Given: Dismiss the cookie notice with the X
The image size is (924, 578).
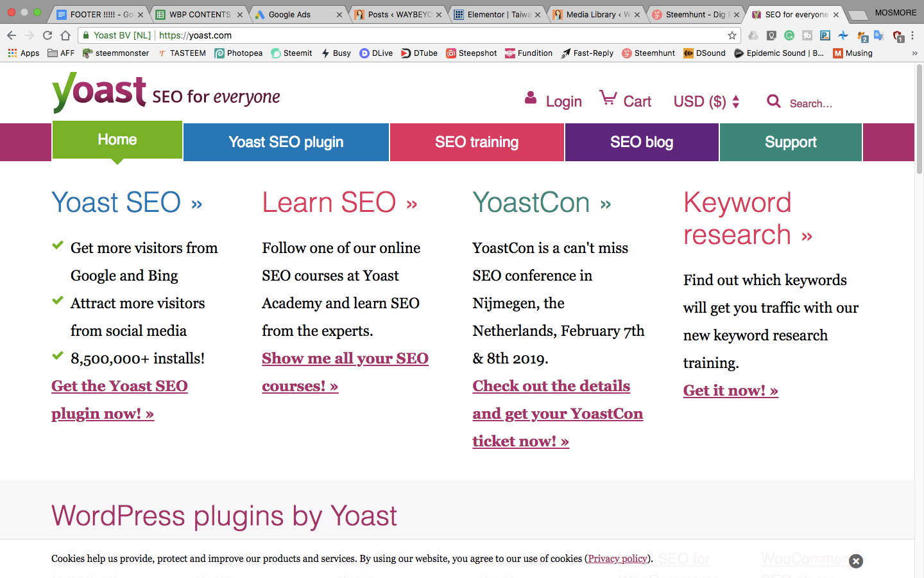Looking at the screenshot, I should [x=856, y=561].
